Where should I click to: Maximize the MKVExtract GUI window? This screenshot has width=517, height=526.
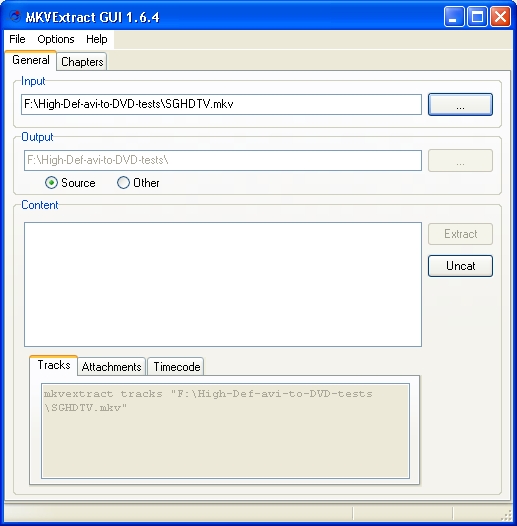click(477, 16)
